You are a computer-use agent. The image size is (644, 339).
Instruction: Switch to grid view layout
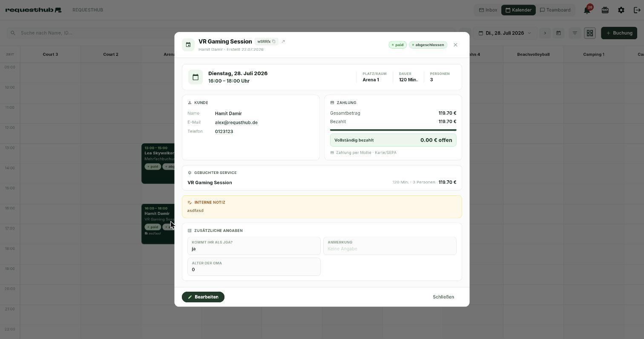click(590, 33)
